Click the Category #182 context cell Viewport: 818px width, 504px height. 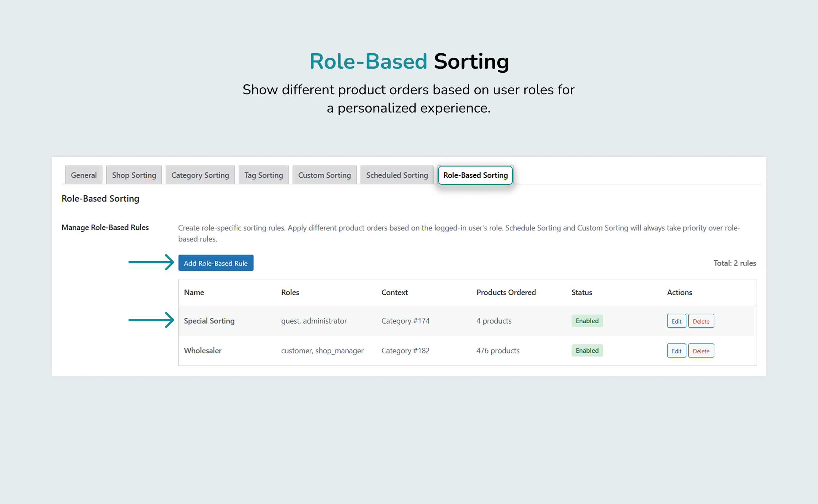[x=405, y=351]
